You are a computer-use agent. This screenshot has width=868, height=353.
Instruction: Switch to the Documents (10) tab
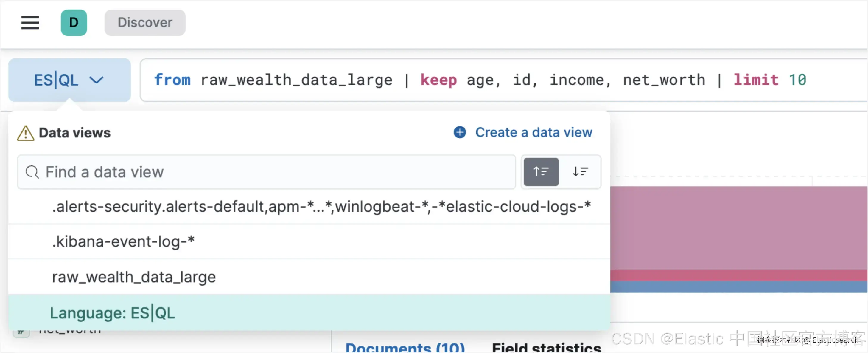coord(405,347)
